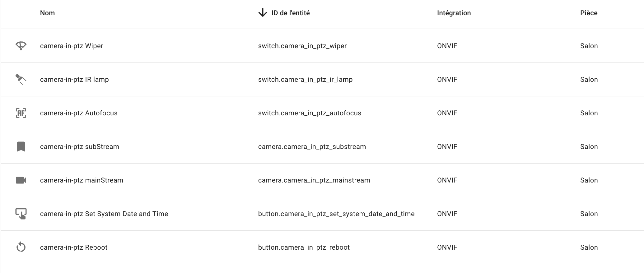The image size is (644, 273).
Task: Click the IR lamp flashlight icon
Action: (21, 79)
